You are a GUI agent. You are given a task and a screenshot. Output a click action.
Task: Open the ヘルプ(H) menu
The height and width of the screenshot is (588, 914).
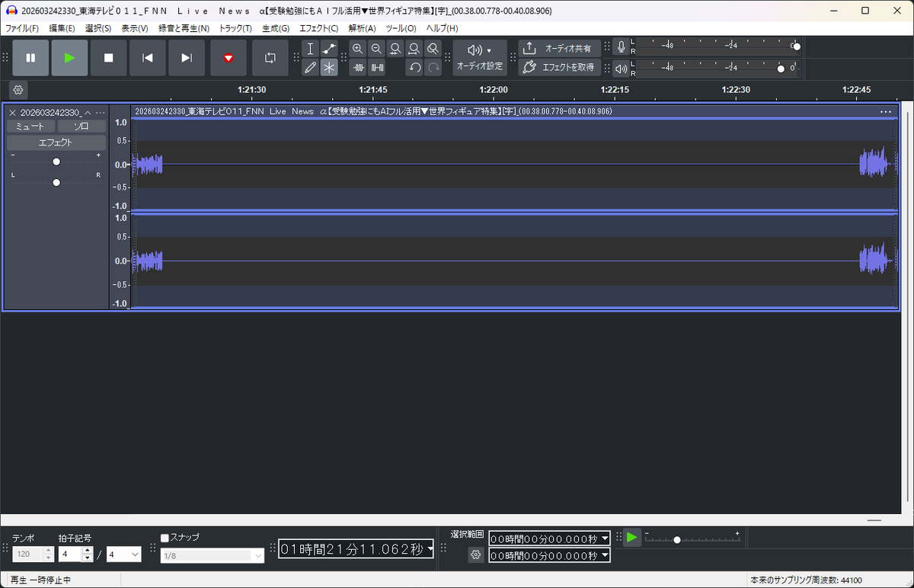442,28
